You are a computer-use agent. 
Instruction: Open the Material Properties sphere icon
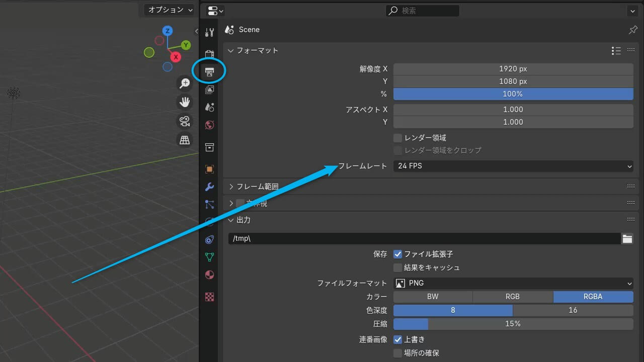(210, 275)
